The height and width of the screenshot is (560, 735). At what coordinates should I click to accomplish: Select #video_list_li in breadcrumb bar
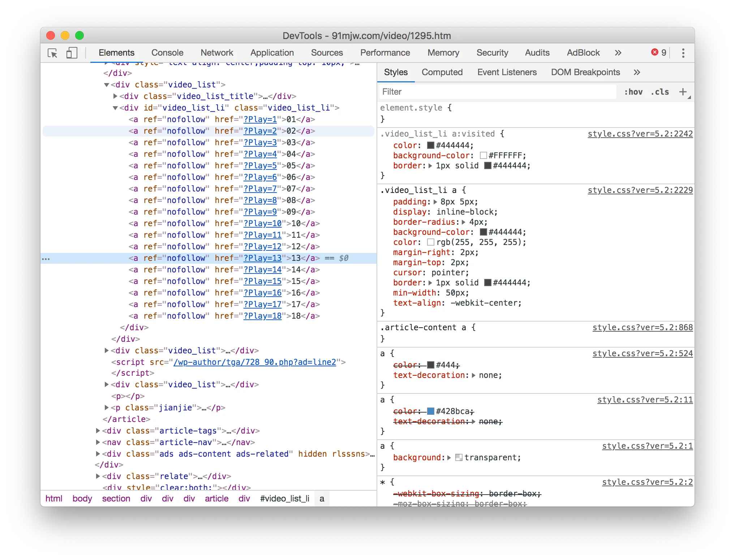(x=285, y=499)
